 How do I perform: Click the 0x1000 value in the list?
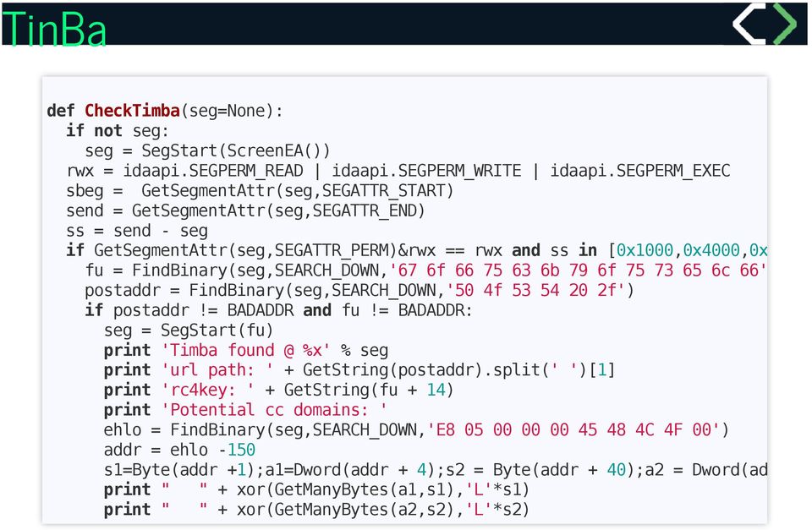[x=645, y=250]
